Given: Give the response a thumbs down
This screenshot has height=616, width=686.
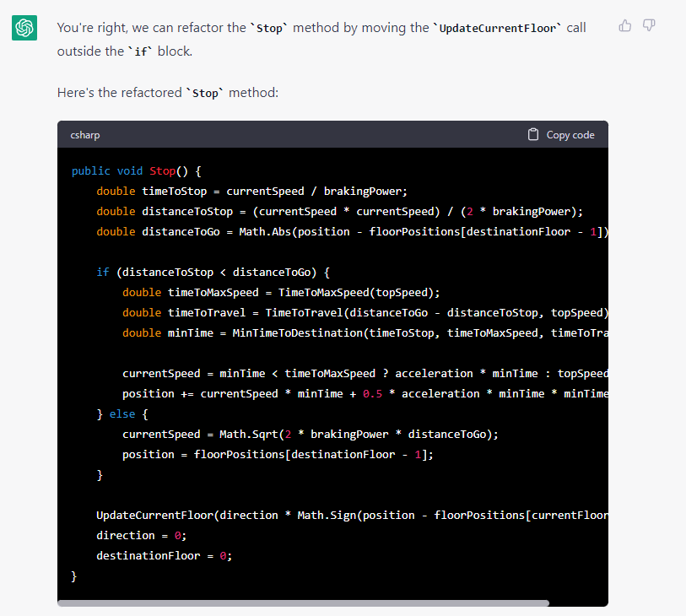Looking at the screenshot, I should point(649,26).
